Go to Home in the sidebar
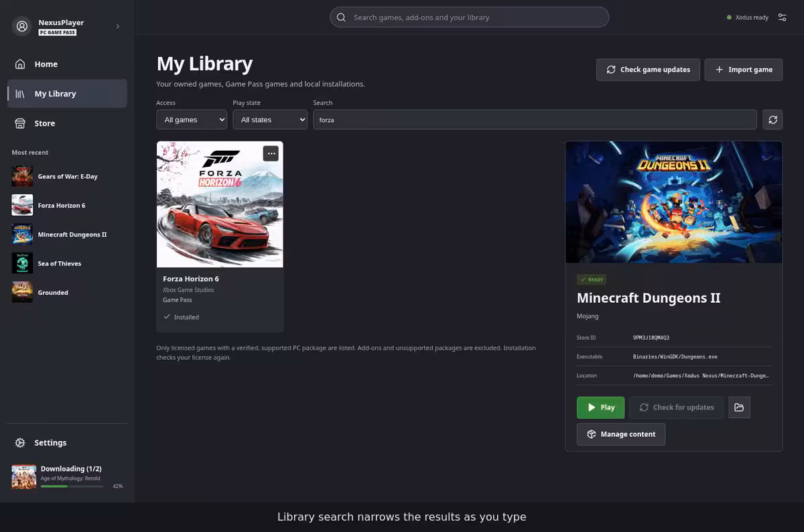Image resolution: width=804 pixels, height=532 pixels. (67, 64)
